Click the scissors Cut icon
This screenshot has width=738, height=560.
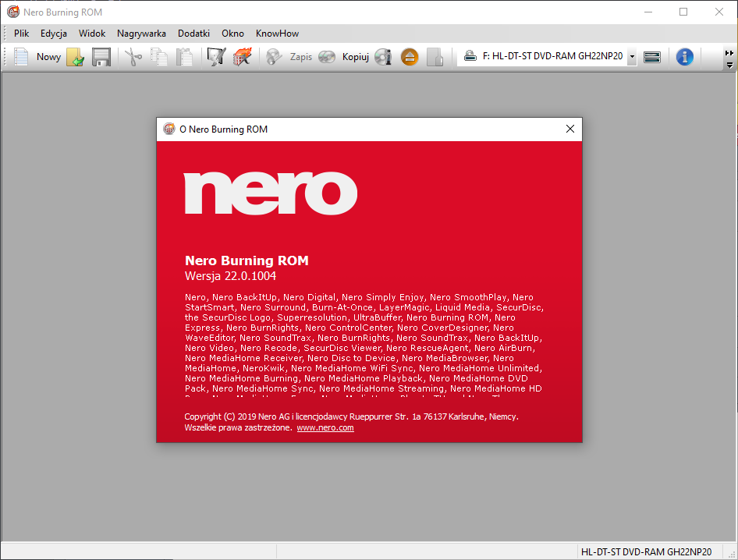(133, 57)
